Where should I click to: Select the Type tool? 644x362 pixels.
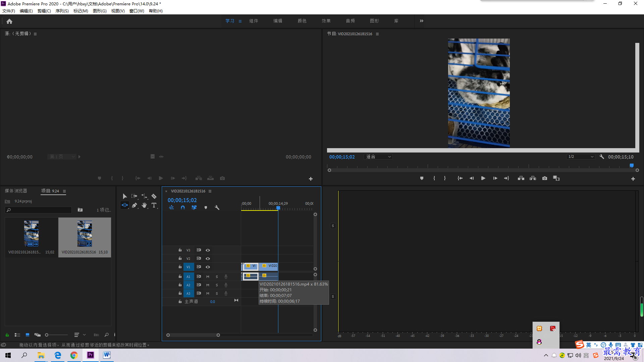[x=154, y=205]
